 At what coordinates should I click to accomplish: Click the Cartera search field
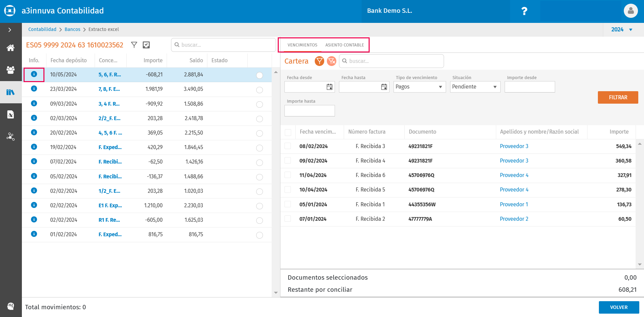(392, 61)
